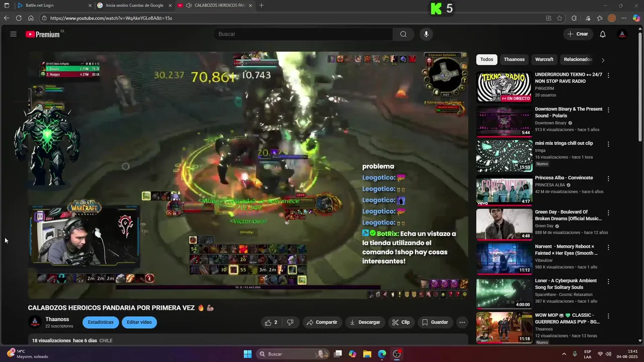Close the Battle.net Login tab
This screenshot has height=362, width=644.
[x=90, y=6]
